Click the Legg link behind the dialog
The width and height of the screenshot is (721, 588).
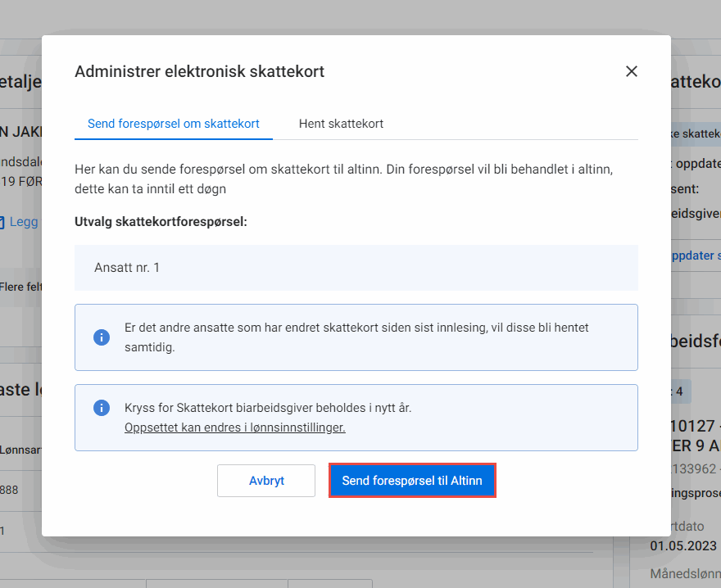pos(24,222)
